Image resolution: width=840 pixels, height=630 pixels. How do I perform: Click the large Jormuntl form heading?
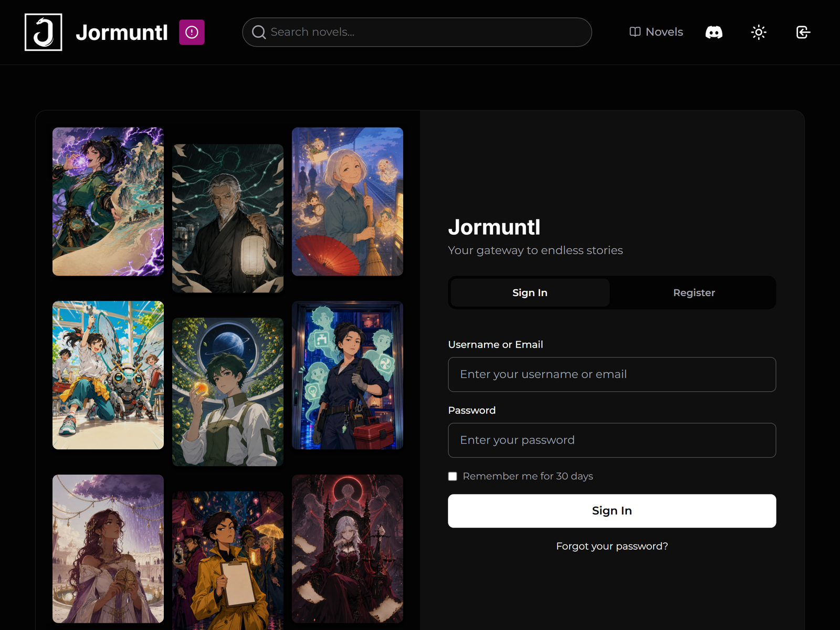(x=494, y=227)
